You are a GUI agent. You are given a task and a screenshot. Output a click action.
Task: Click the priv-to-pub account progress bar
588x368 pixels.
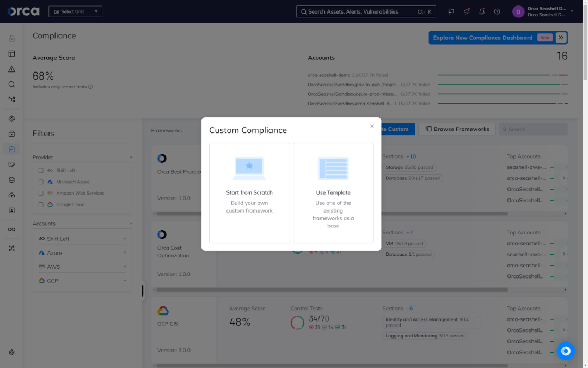(503, 85)
